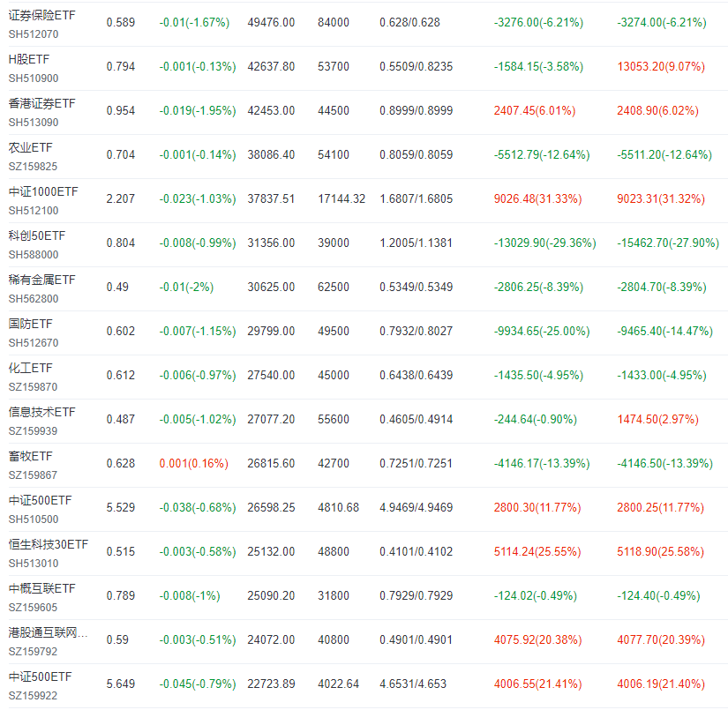Open 中证500ETF above code SZ159922

click(40, 676)
